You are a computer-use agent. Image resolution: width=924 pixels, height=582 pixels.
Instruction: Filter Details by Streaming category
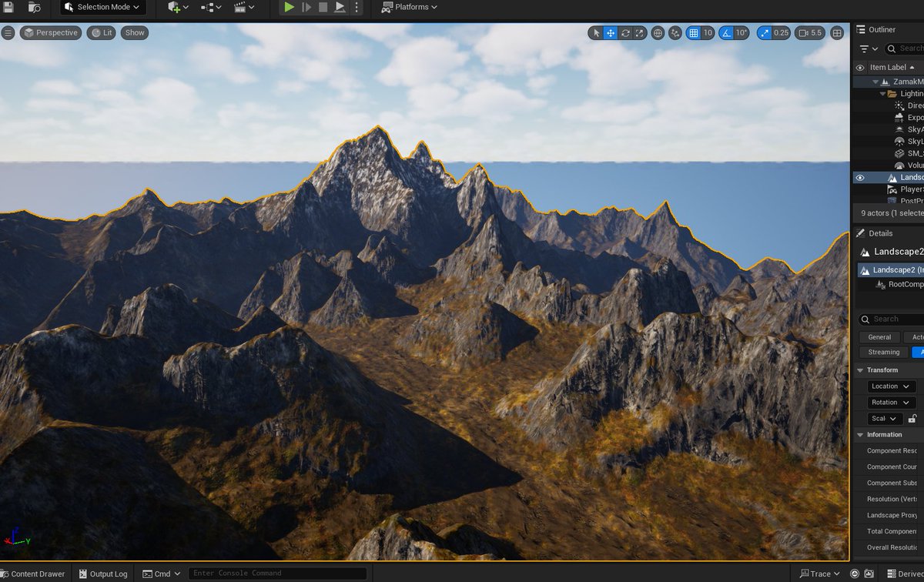[883, 352]
